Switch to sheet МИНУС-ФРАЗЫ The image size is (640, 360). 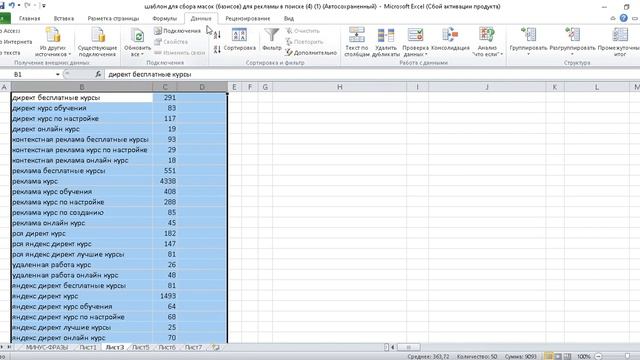[47, 347]
